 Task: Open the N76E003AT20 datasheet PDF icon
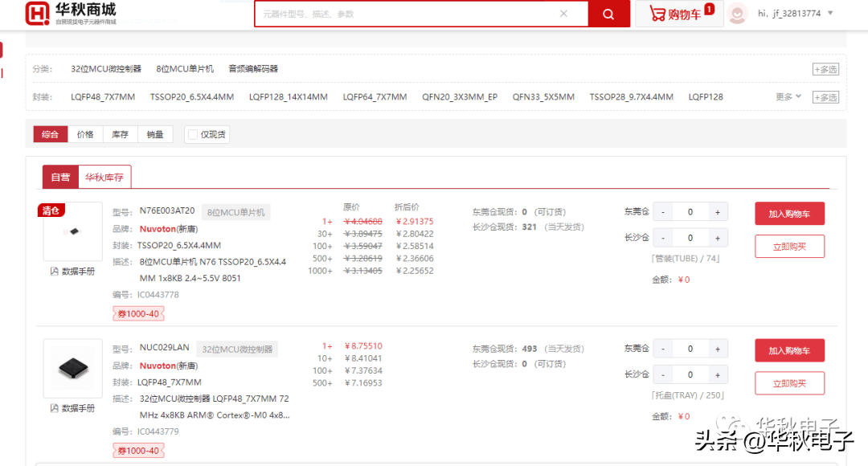55,272
